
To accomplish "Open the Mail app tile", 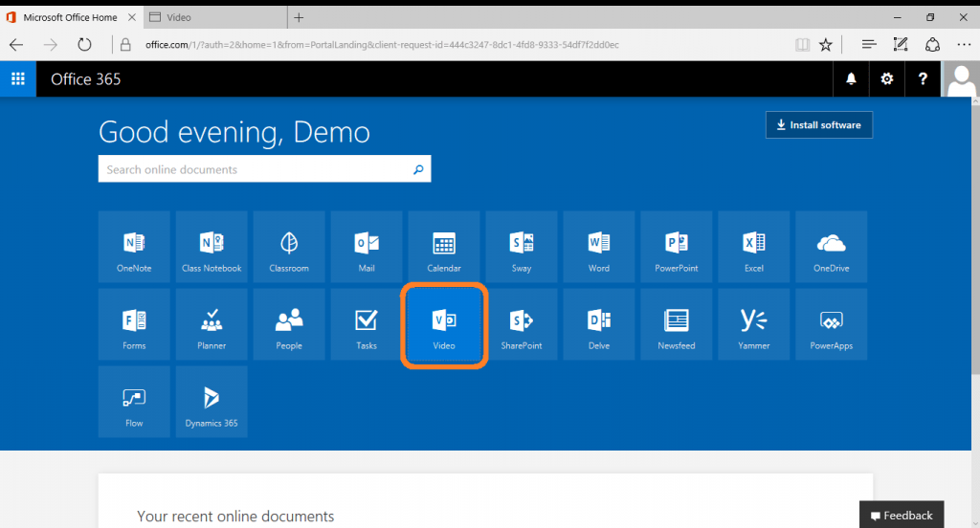I will tap(367, 247).
